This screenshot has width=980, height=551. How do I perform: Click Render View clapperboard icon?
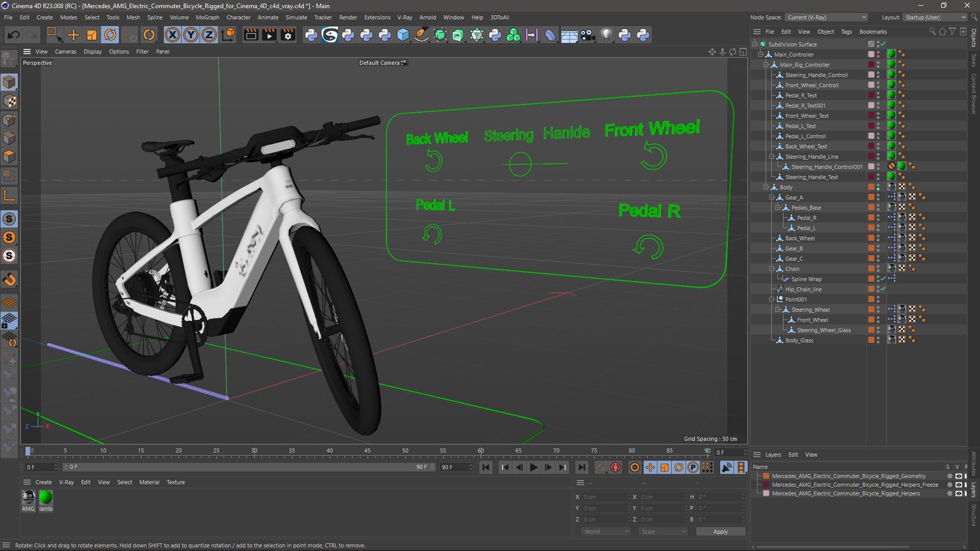tap(251, 35)
